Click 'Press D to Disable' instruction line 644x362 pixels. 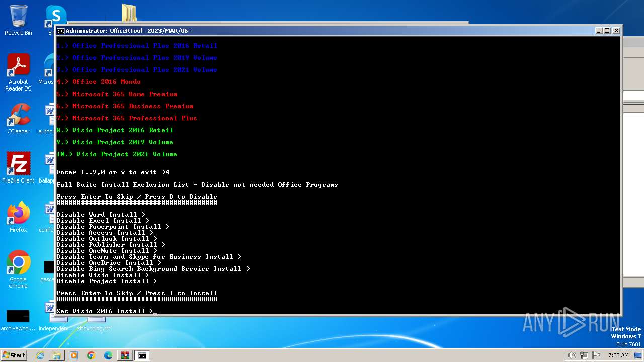pyautogui.click(x=137, y=197)
